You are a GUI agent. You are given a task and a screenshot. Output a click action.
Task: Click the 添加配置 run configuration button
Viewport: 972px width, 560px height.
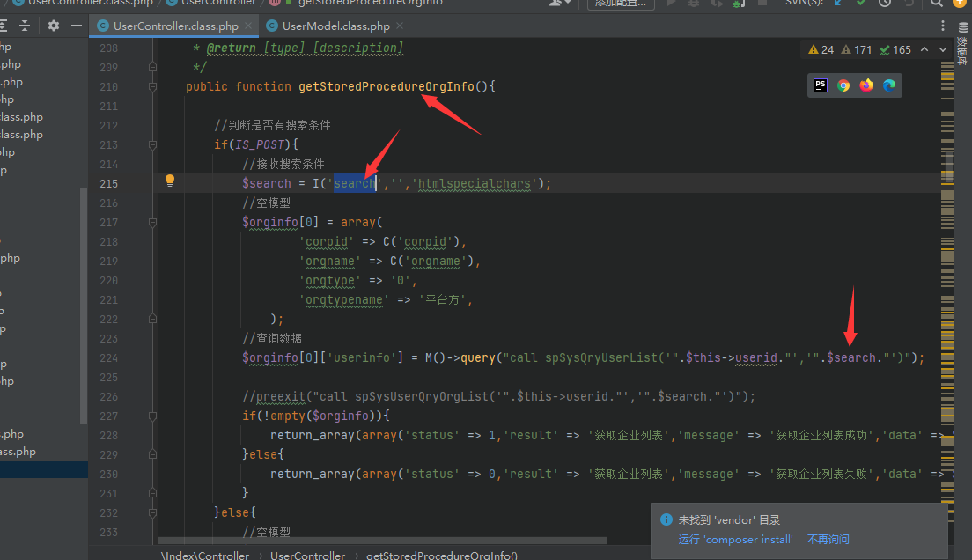pos(621,4)
